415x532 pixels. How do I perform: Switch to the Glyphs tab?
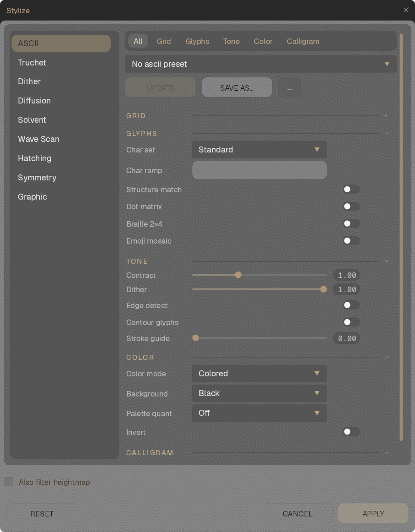(197, 41)
